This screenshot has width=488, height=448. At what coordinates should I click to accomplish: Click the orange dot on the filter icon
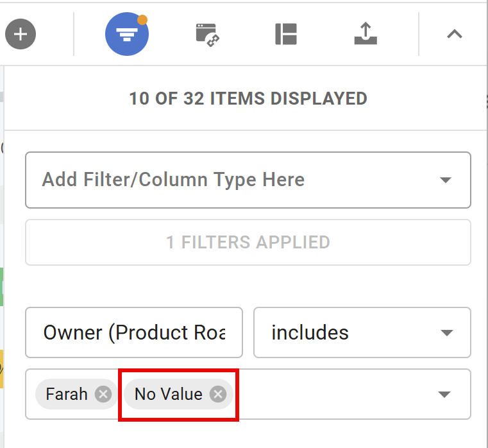(x=142, y=20)
